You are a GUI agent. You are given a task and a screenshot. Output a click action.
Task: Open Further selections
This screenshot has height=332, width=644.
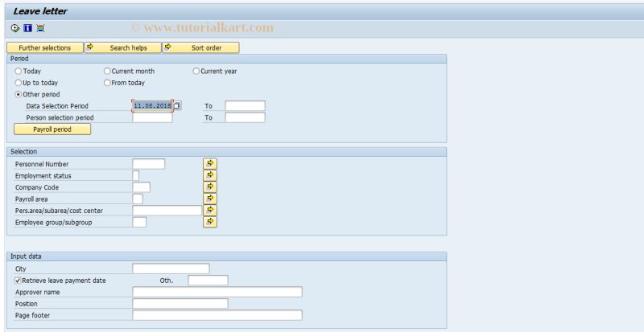45,47
